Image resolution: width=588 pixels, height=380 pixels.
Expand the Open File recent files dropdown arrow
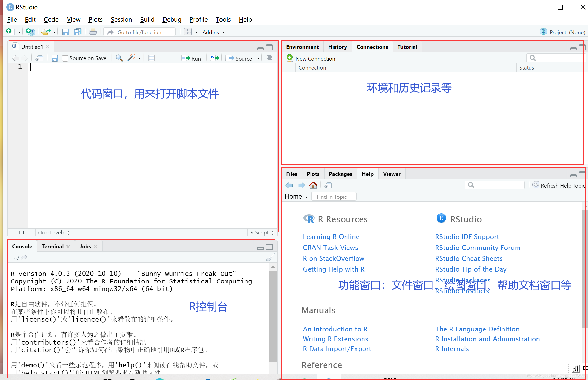click(54, 32)
